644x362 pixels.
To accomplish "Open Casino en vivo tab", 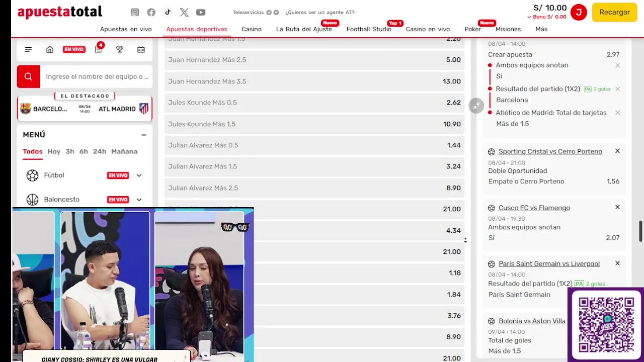I will click(x=428, y=29).
